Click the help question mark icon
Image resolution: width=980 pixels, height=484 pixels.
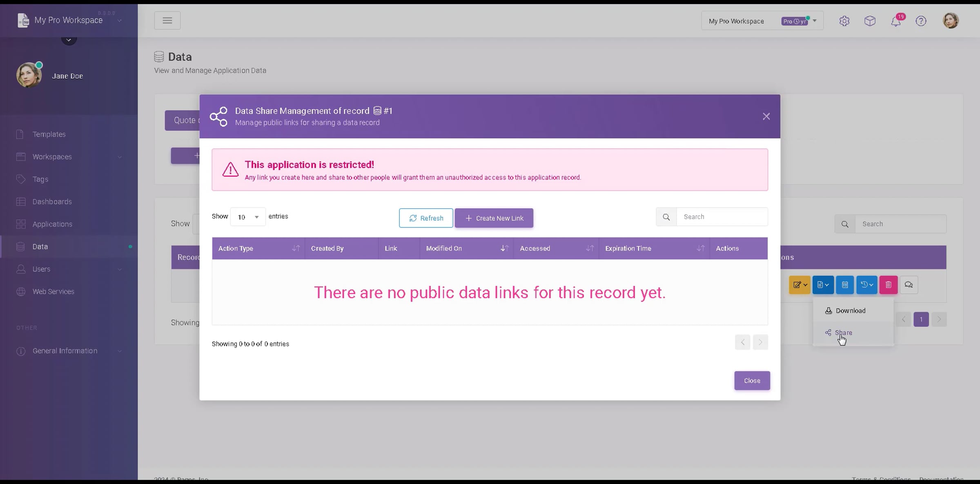[x=921, y=21]
